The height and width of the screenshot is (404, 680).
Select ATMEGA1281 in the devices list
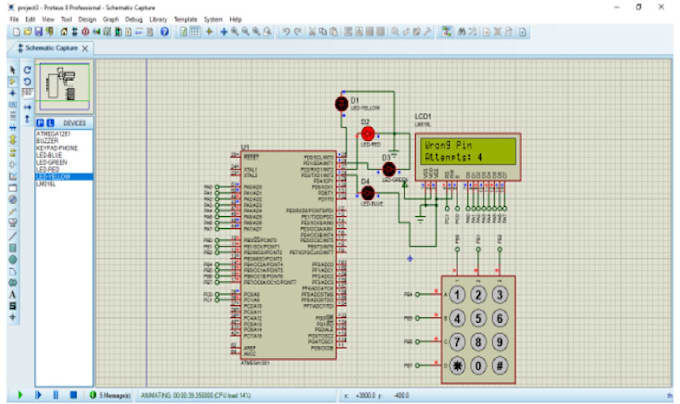(x=51, y=133)
